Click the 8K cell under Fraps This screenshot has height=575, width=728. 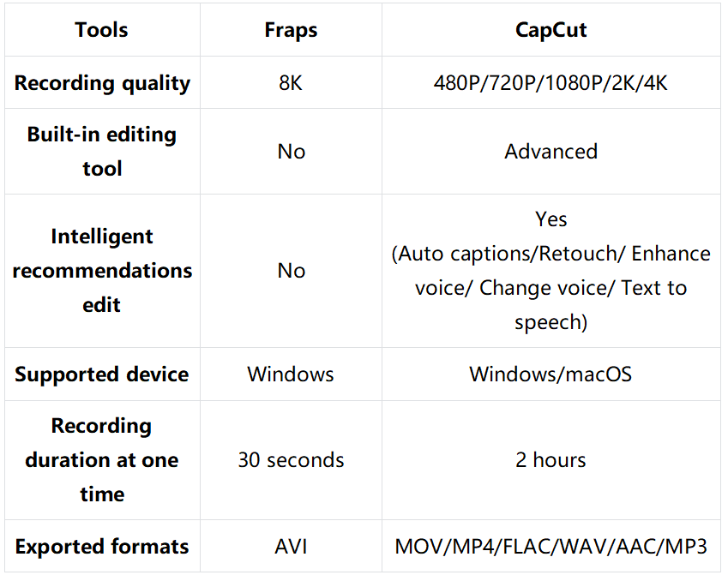coord(291,83)
